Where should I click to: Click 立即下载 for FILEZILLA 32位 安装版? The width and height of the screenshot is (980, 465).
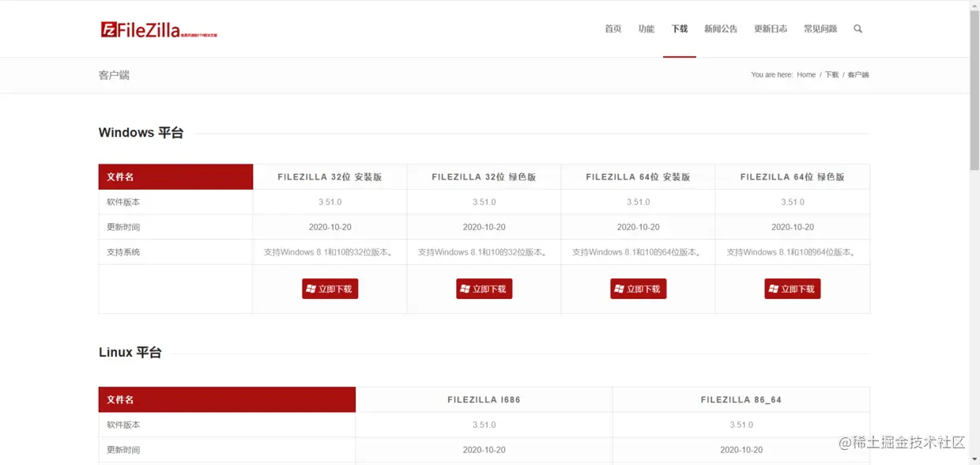pyautogui.click(x=330, y=288)
